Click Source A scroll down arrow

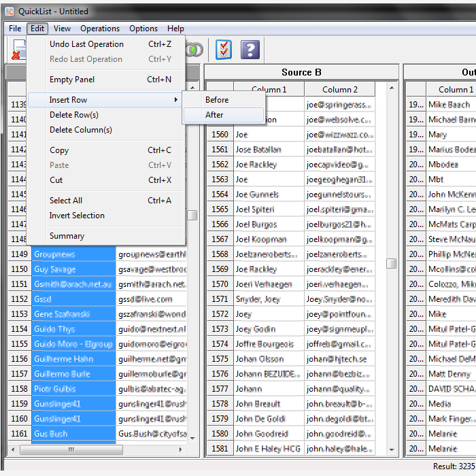[x=192, y=438]
